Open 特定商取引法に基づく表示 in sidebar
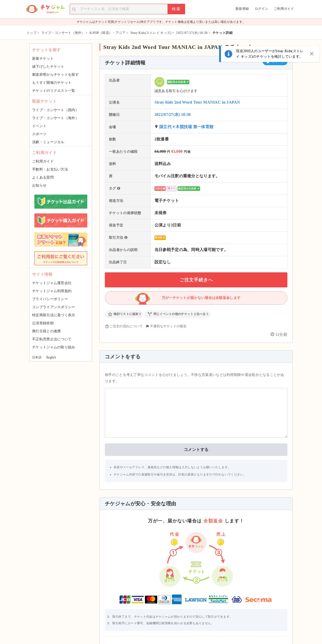This screenshot has height=644, width=322. point(53,315)
